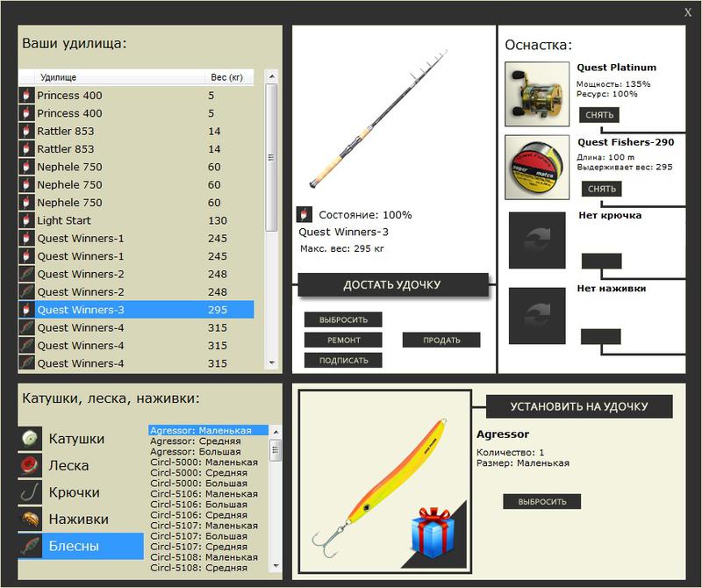Choose the Крючки hook category icon
The image size is (702, 588).
pos(30,491)
